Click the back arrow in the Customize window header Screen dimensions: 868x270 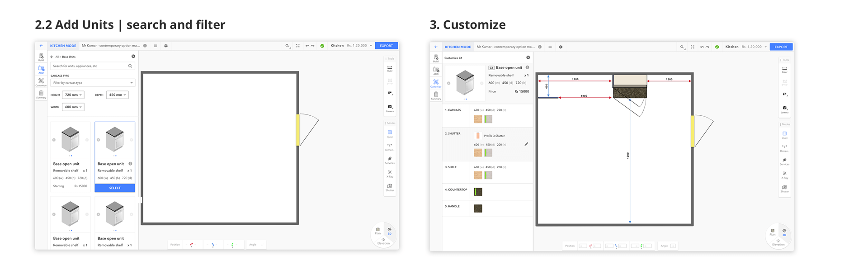(436, 47)
